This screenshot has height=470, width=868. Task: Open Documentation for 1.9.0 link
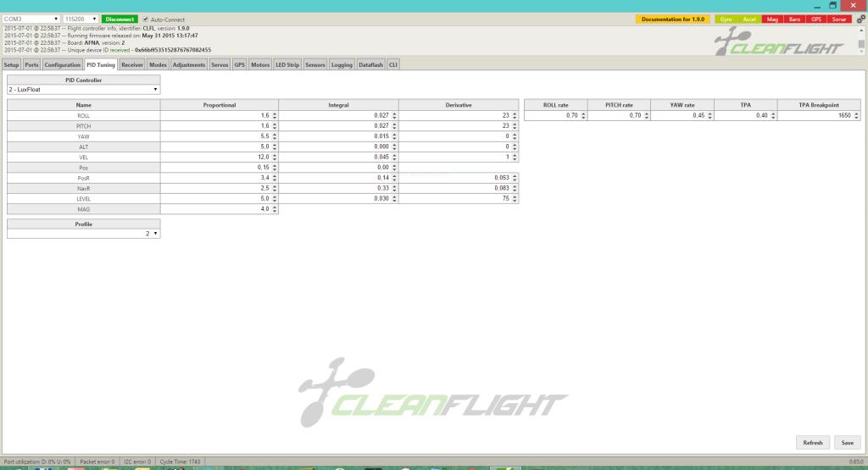(x=673, y=19)
